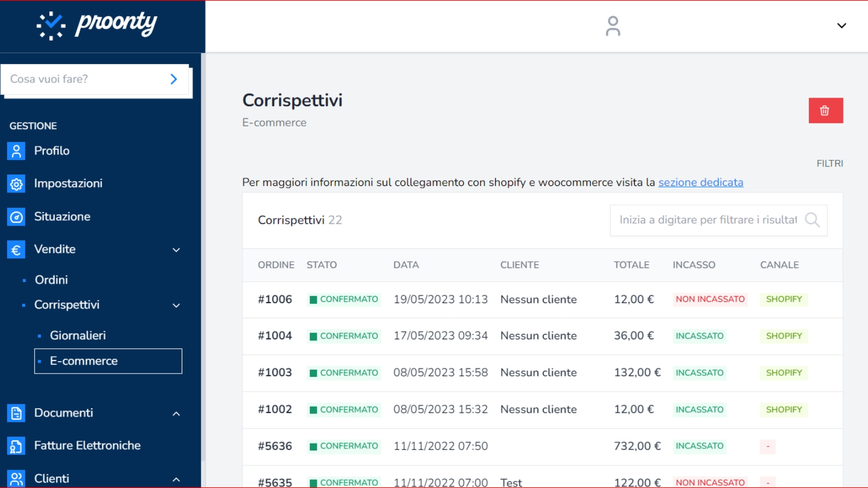Sort by ORDINE column header
This screenshot has width=868, height=488.
pyautogui.click(x=276, y=265)
